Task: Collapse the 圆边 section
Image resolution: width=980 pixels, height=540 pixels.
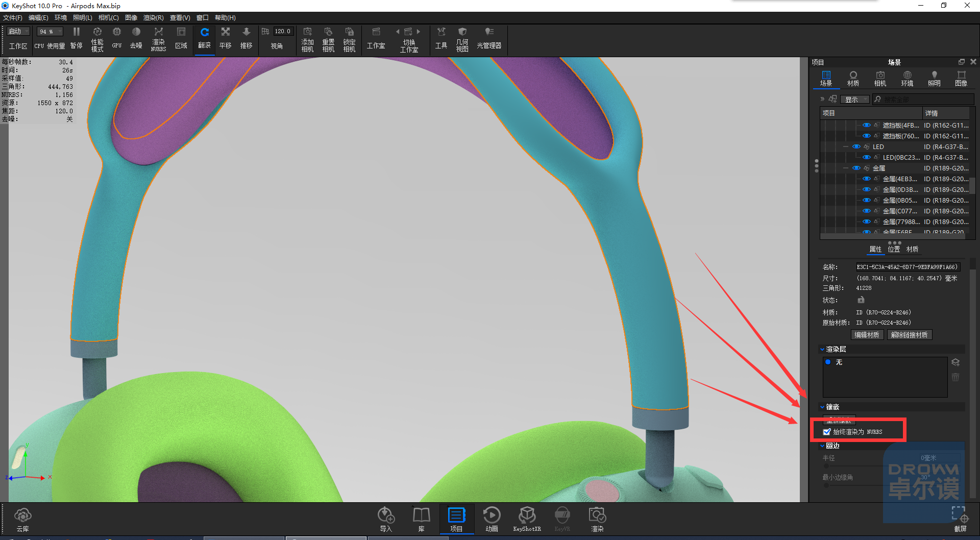Action: click(x=822, y=446)
